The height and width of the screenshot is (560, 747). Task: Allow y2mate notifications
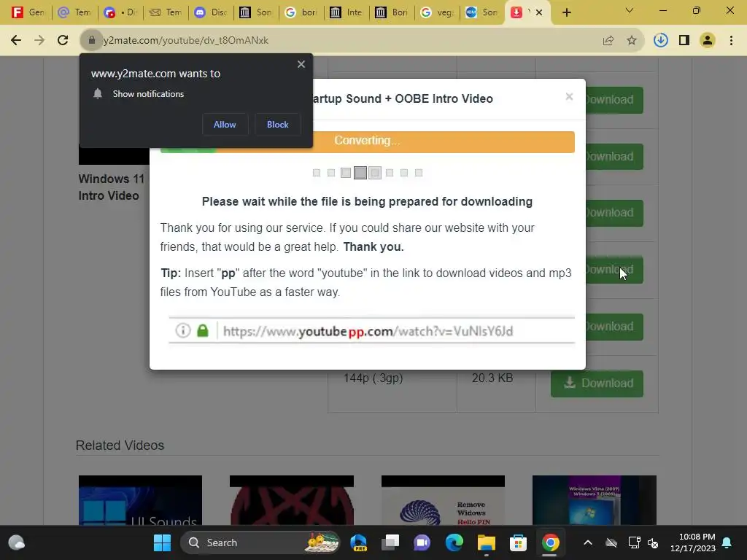point(225,124)
